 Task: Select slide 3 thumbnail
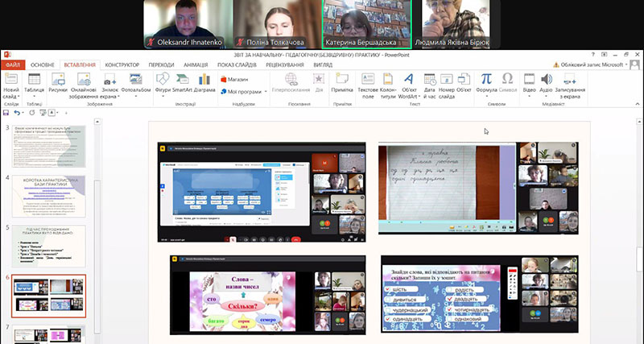[49, 147]
